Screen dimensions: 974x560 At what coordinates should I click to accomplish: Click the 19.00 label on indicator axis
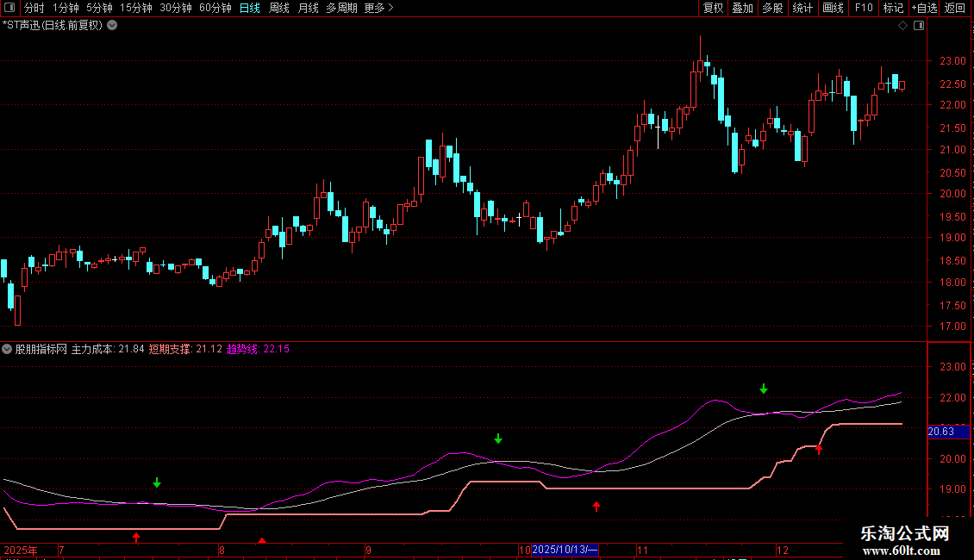952,489
